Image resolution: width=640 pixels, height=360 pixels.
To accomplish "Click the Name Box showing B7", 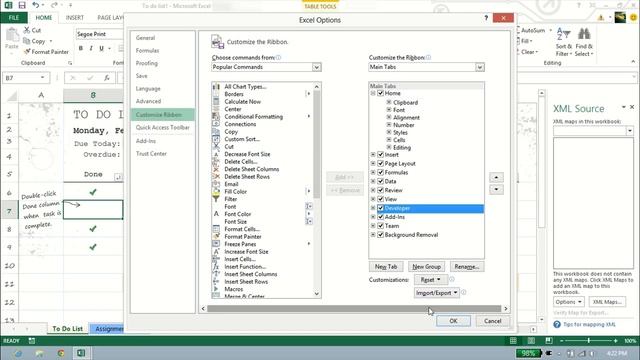I will pyautogui.click(x=25, y=78).
